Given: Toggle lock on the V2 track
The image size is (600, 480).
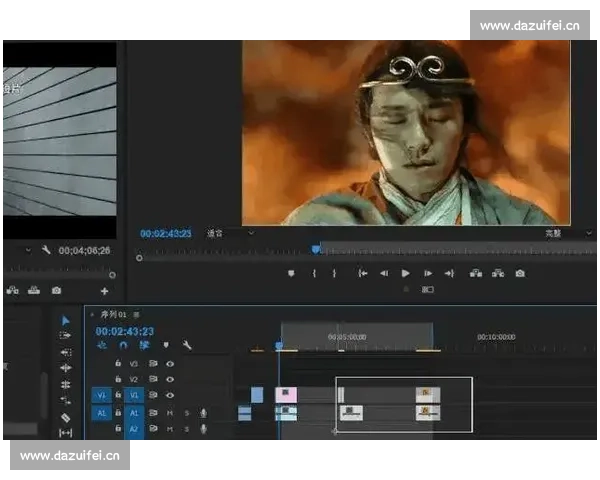Looking at the screenshot, I should pos(118,380).
